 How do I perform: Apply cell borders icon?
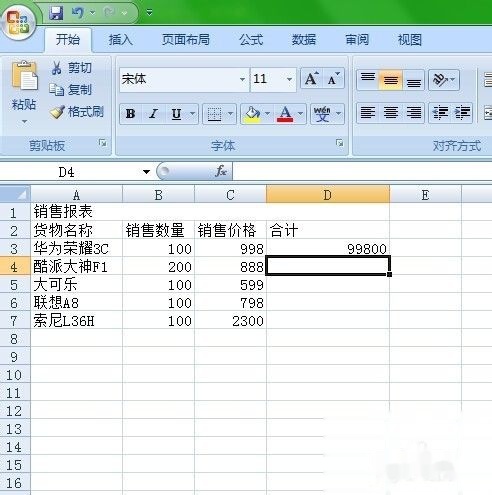(x=214, y=114)
